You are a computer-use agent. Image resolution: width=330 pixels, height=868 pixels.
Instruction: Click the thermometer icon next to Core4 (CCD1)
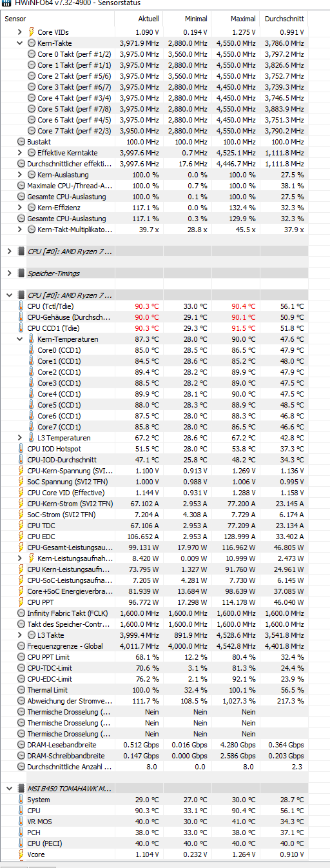coord(32,394)
